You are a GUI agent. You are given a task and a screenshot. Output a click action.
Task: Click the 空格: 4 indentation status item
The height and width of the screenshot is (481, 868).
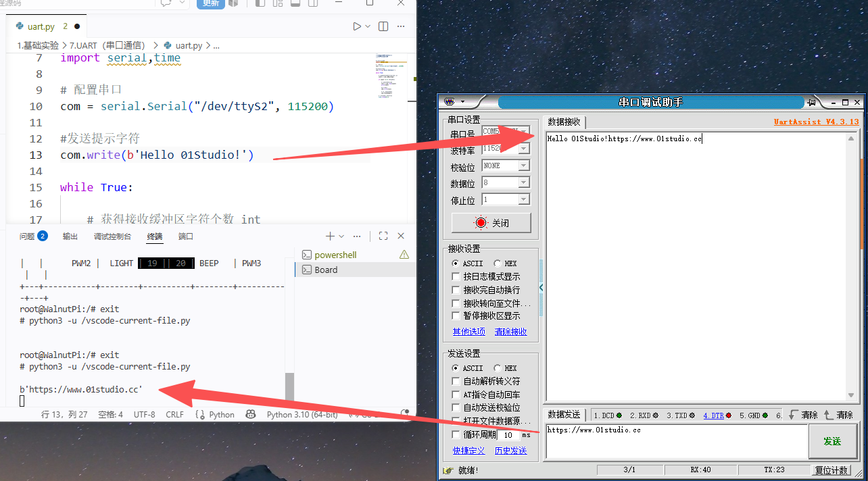(x=111, y=415)
